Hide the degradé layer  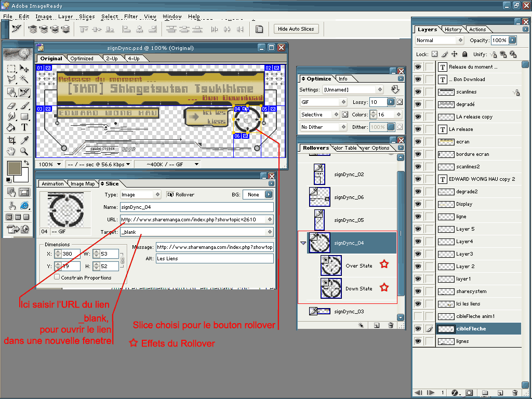pyautogui.click(x=418, y=104)
